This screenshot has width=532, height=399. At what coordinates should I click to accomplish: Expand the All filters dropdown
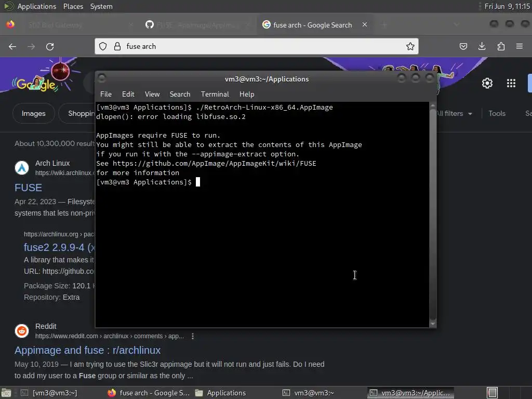[x=454, y=114]
